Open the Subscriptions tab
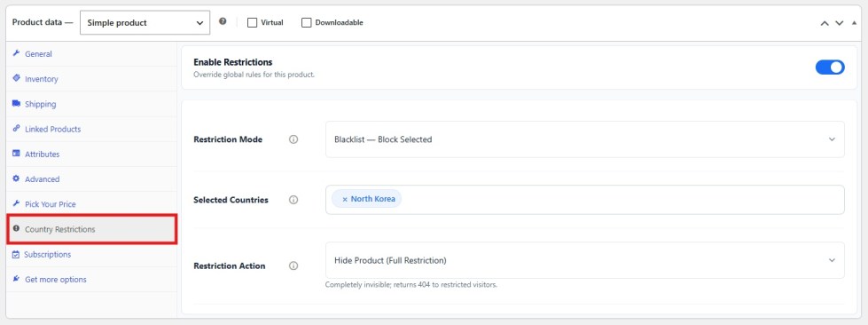Screen dimensions: 868x325 (x=91, y=255)
